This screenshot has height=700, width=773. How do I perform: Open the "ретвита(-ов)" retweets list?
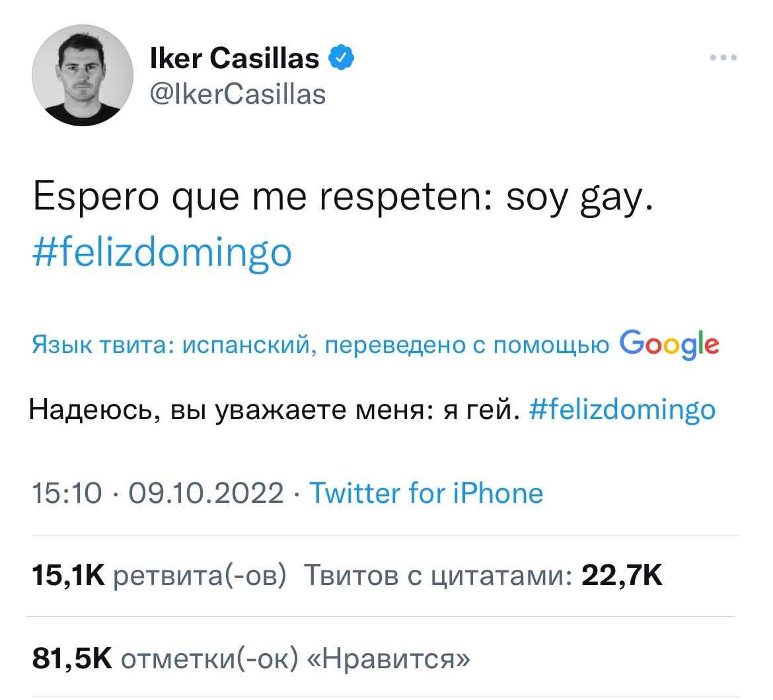[x=200, y=576]
